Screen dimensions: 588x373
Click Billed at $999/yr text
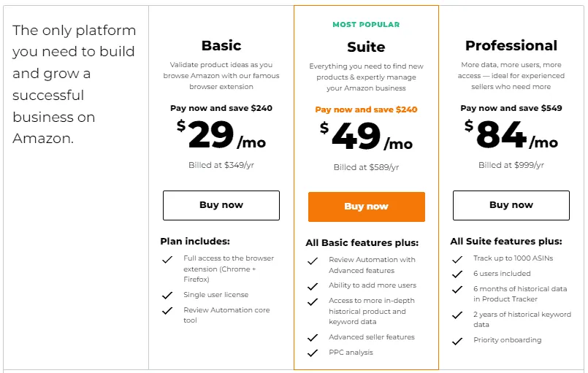tap(511, 165)
